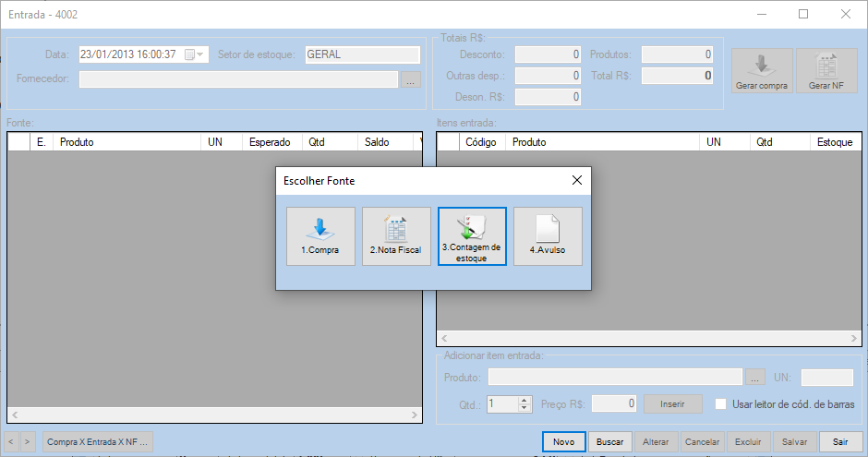Viewport: 868px width, 457px height.
Task: Open Produto lookup ellipsis button
Action: pos(755,378)
